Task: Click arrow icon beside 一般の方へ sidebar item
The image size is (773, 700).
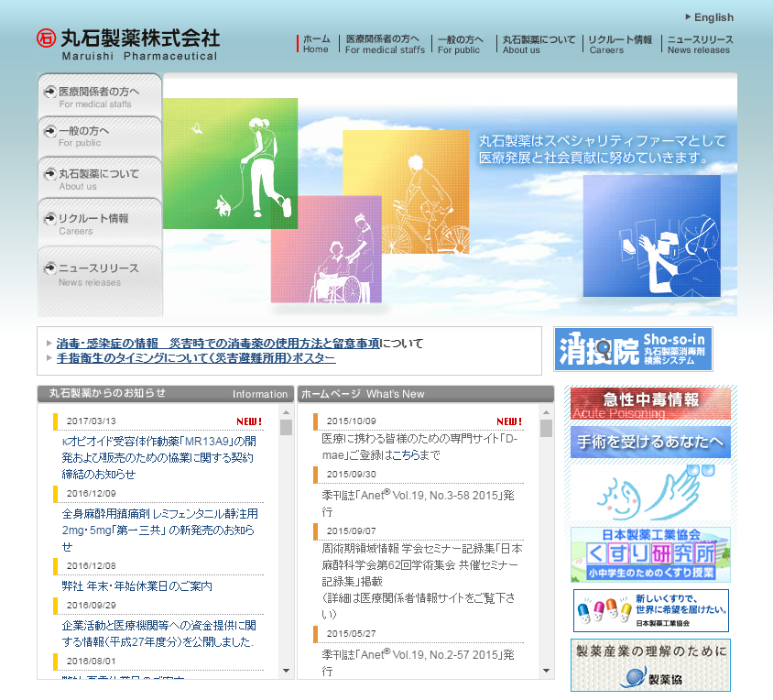Action: pos(49,131)
